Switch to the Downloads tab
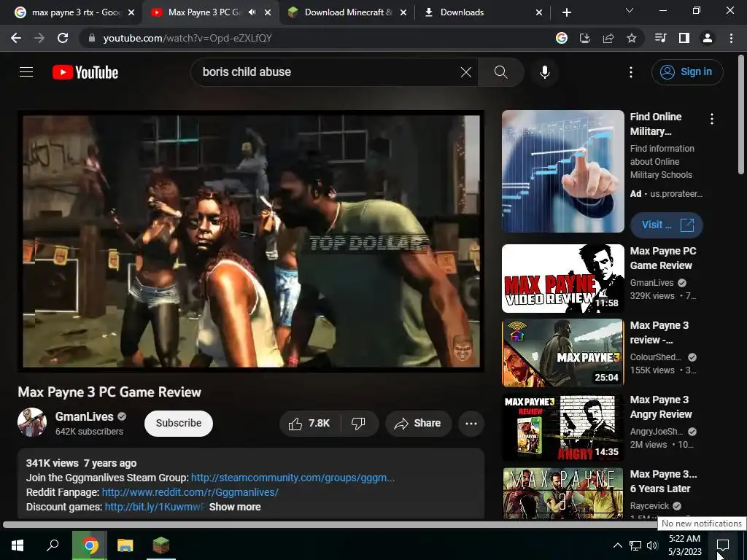 [x=476, y=12]
